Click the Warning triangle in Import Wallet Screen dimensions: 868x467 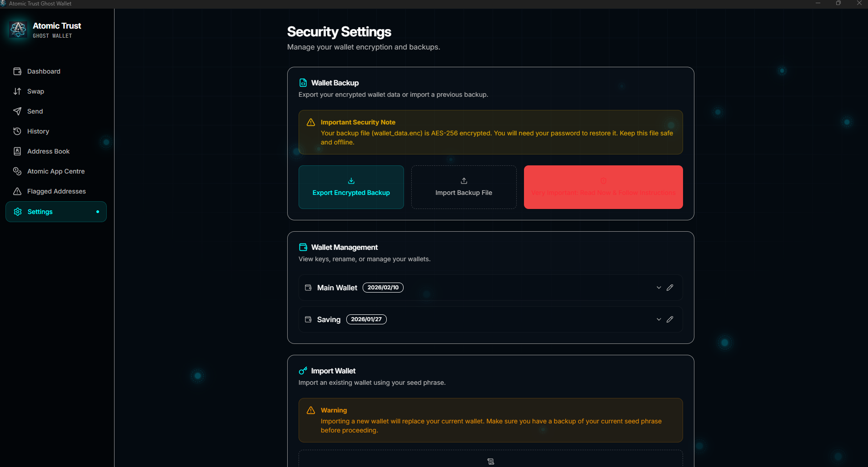pyautogui.click(x=311, y=410)
